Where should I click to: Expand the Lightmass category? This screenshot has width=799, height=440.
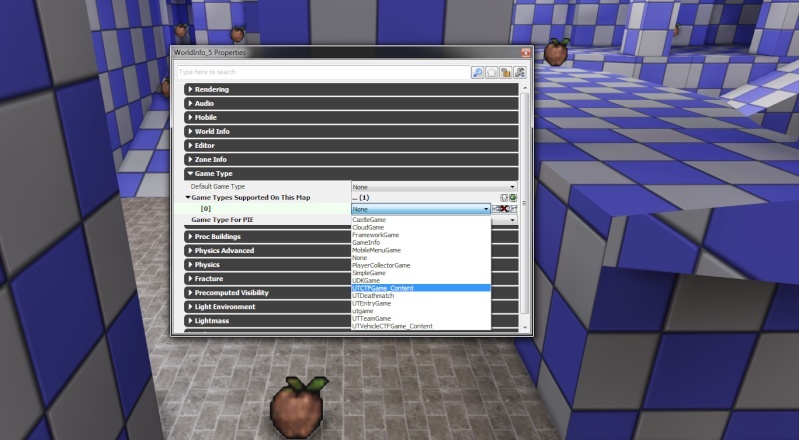click(x=268, y=321)
